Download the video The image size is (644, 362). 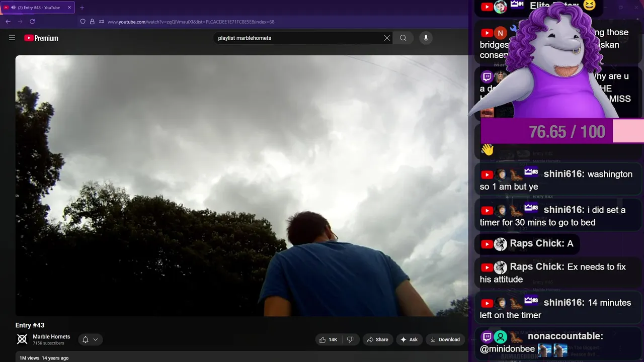445,340
